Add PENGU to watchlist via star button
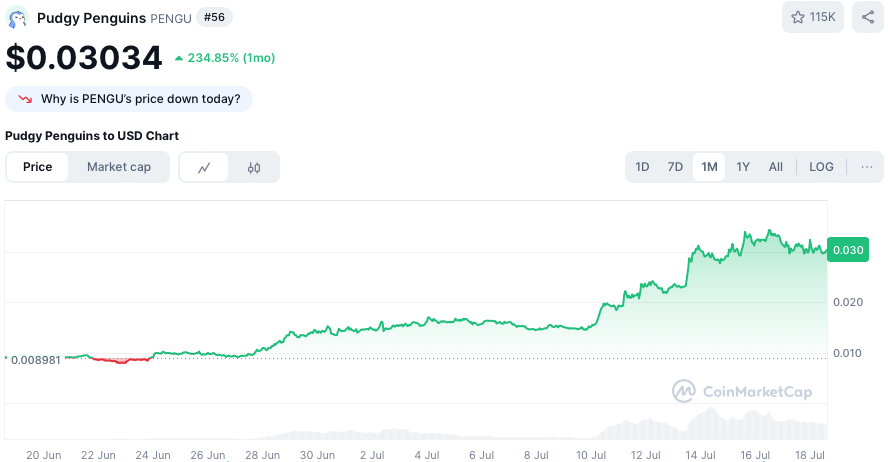The image size is (888, 462). (813, 17)
